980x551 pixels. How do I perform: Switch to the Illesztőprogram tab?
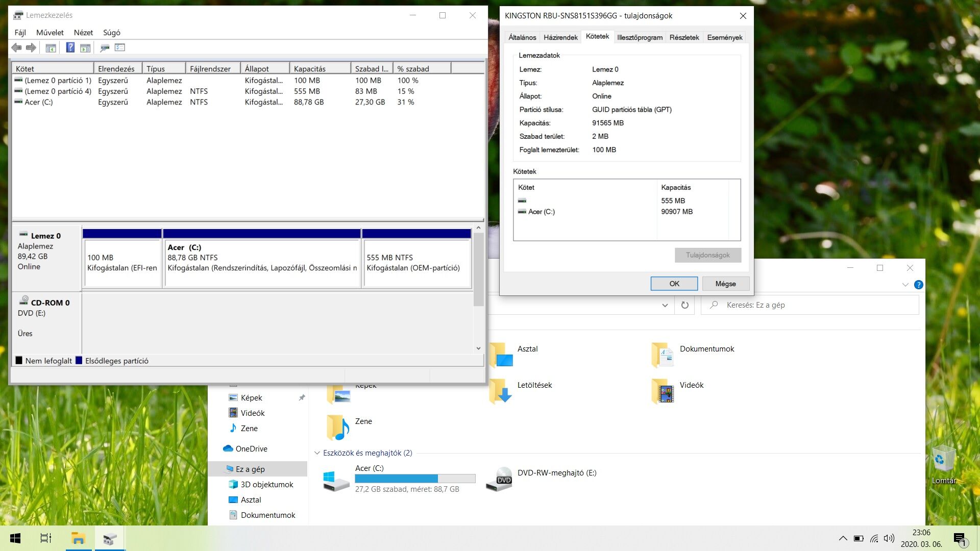(x=640, y=37)
